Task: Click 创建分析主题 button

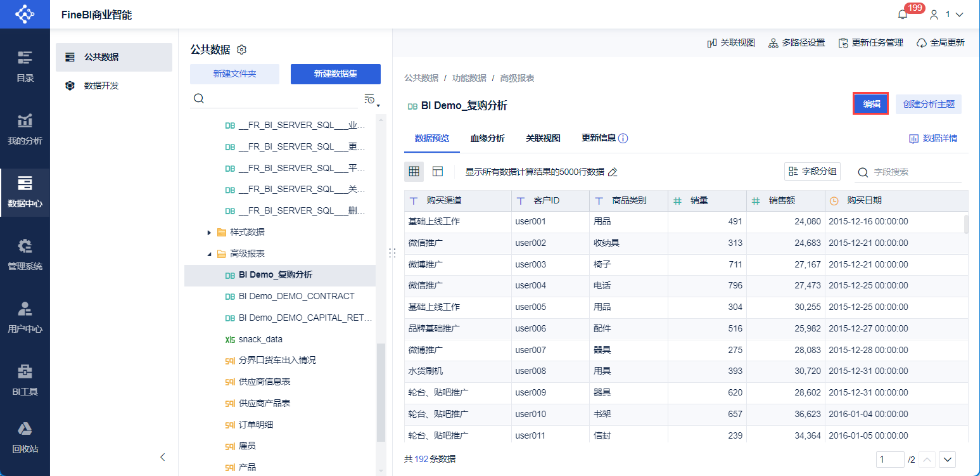Action: coord(929,104)
